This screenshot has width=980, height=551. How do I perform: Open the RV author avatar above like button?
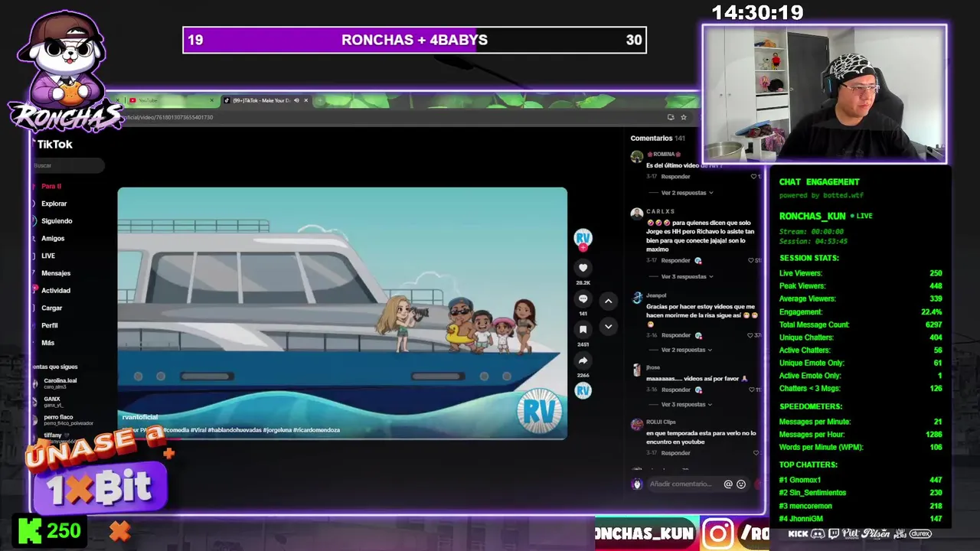click(583, 237)
